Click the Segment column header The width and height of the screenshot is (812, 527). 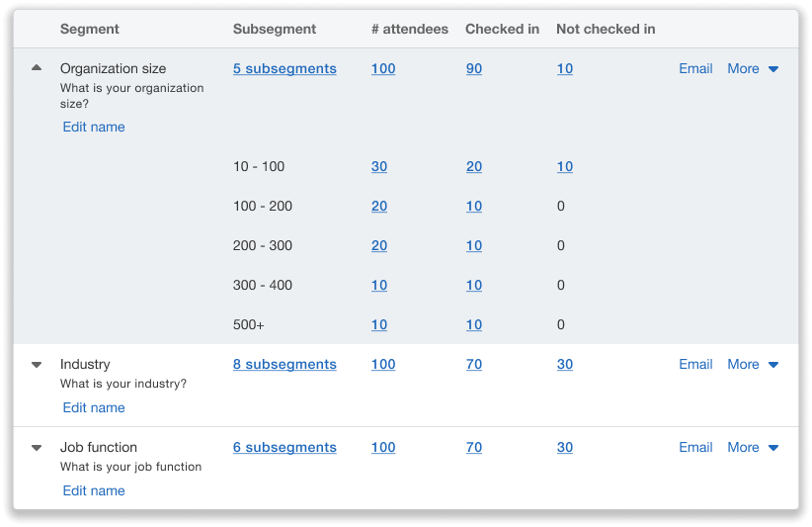[90, 29]
